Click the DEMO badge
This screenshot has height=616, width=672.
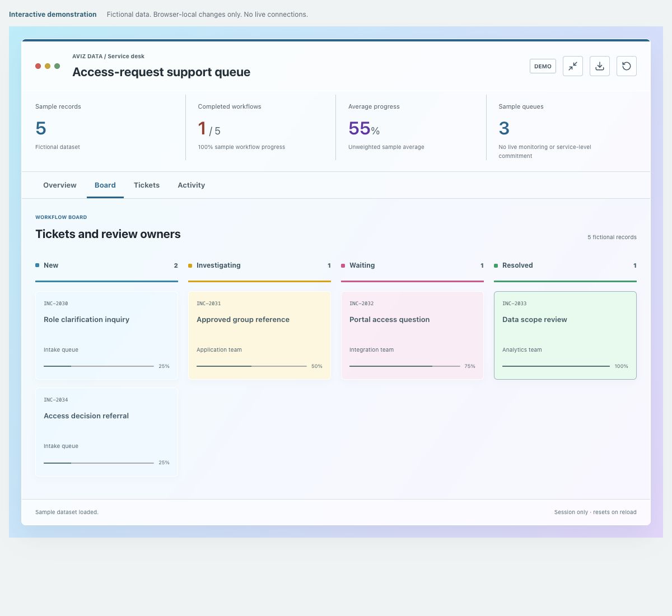point(543,66)
